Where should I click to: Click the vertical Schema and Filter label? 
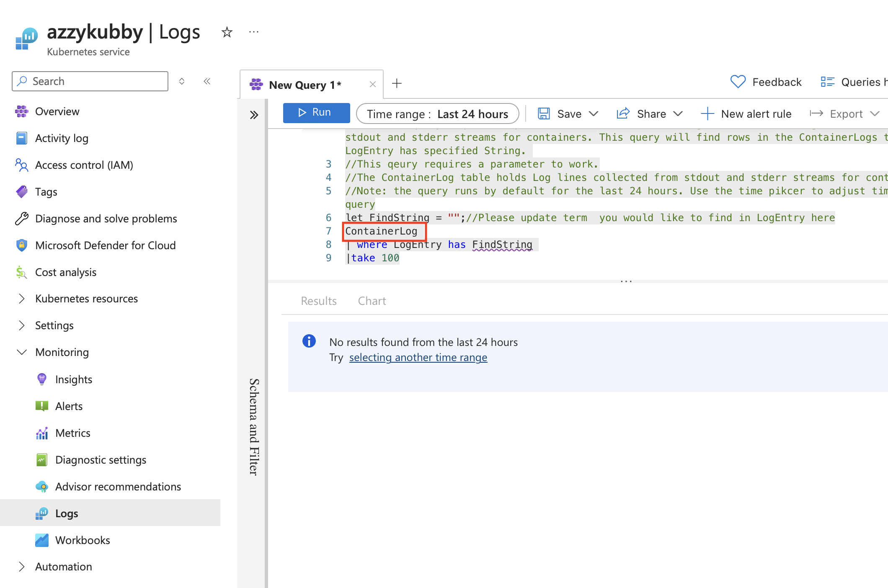tap(254, 427)
